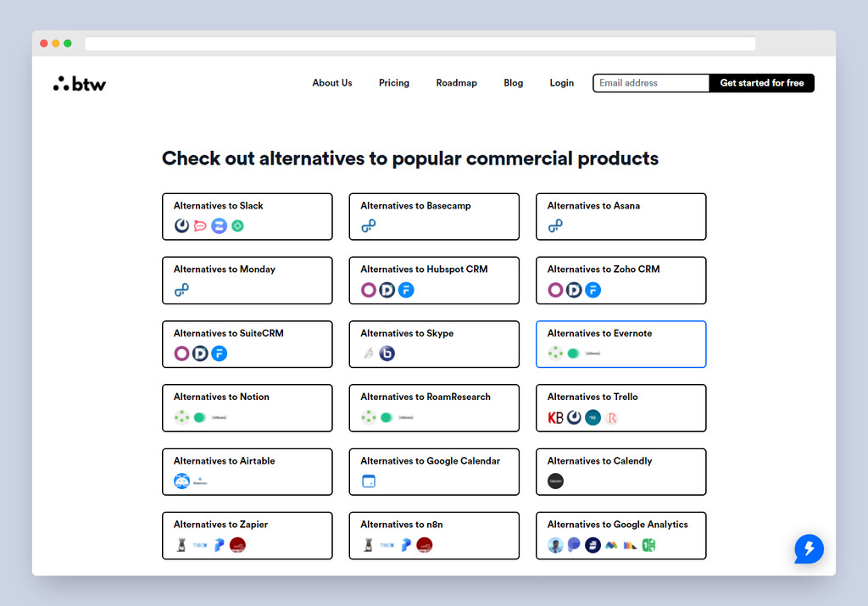Open the Zulip icon in the Slack card

point(219,225)
